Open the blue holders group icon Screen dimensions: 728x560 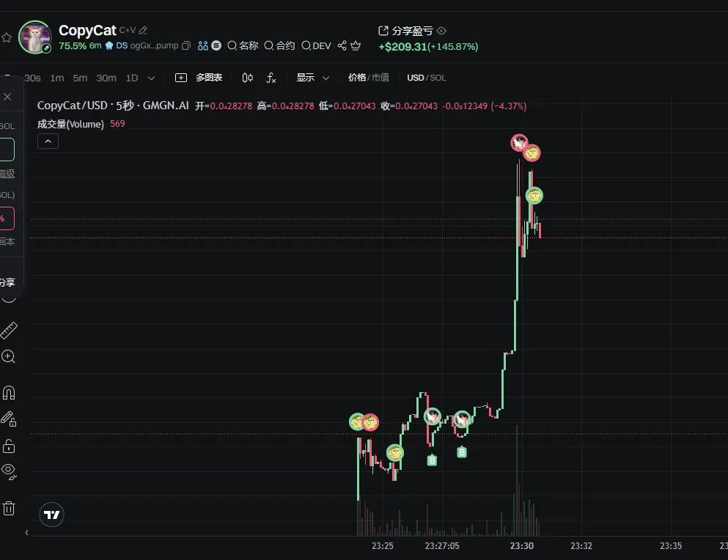point(203,45)
